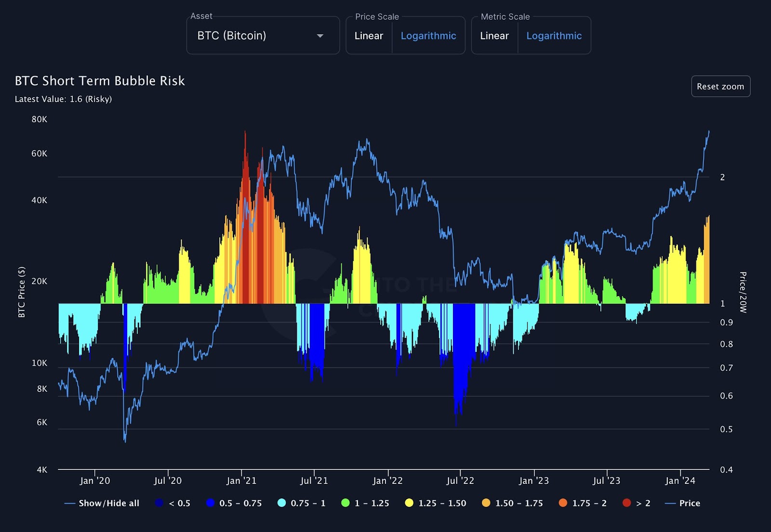Toggle the < 0.5 legend series
Image resolution: width=771 pixels, height=532 pixels.
(x=173, y=503)
